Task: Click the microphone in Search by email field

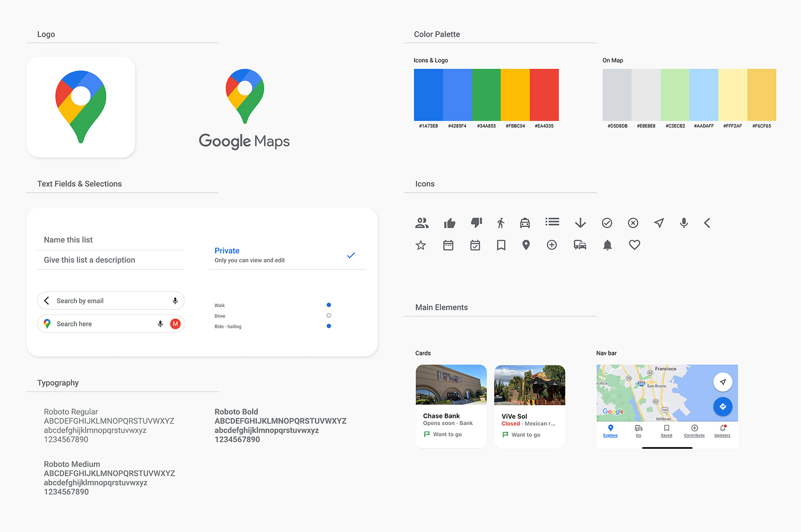Action: tap(175, 301)
